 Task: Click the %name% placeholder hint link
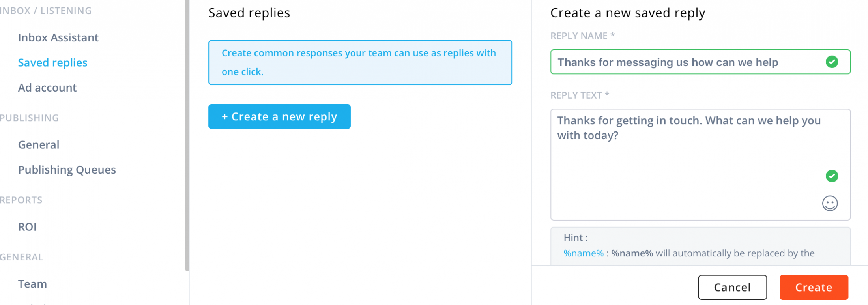click(584, 253)
